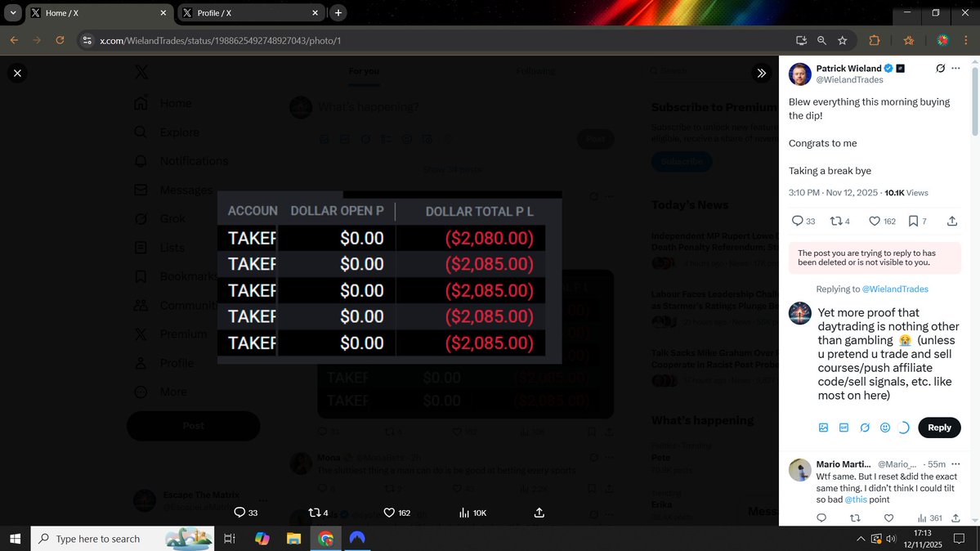Image resolution: width=980 pixels, height=551 pixels.
Task: Enhance reply with Grok icon in composer
Action: coord(865,428)
